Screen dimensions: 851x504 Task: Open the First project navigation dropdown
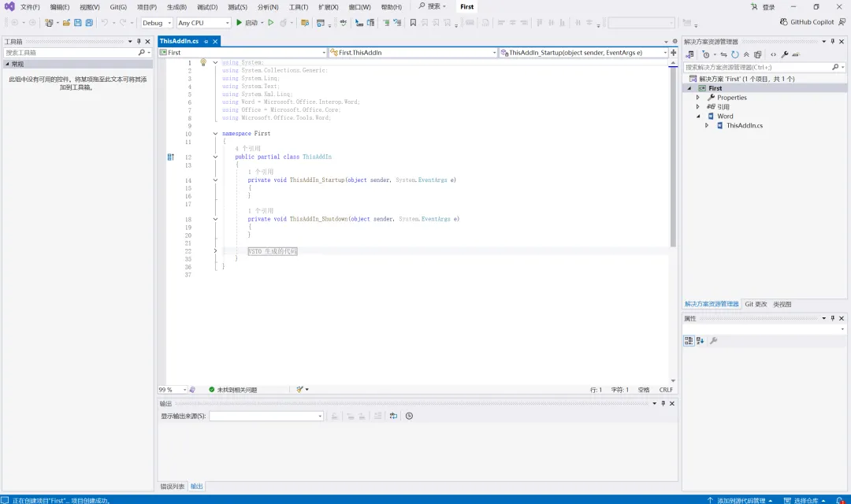point(243,53)
